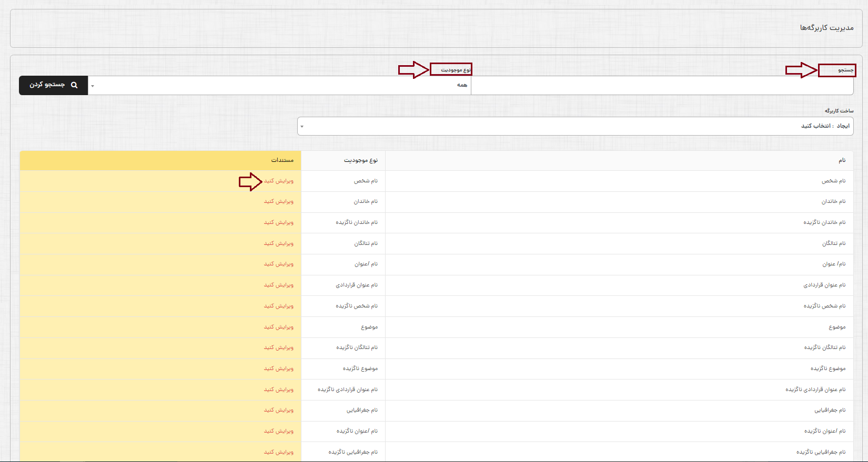The height and width of the screenshot is (462, 868).
Task: Click ویرایش کنید for the نام شخص row
Action: click(279, 181)
